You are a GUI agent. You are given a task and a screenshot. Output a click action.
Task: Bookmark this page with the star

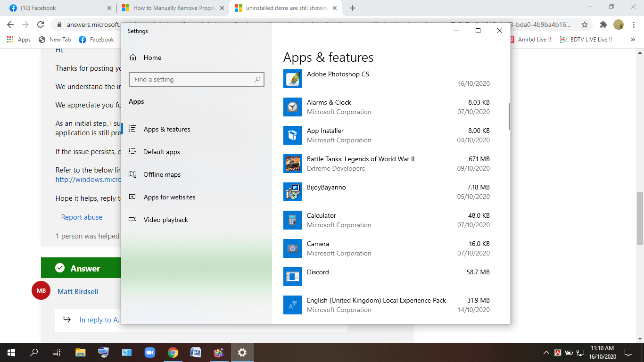coord(585,25)
